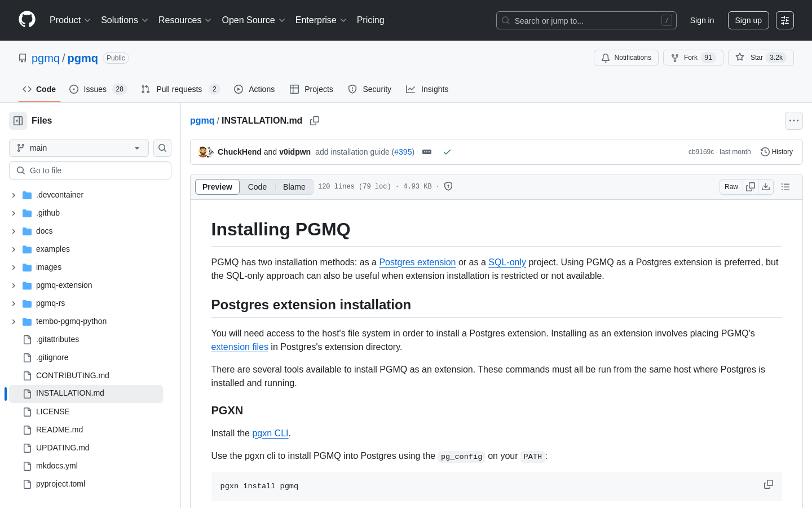Expand the Resources menu
The image size is (812, 508).
[185, 20]
